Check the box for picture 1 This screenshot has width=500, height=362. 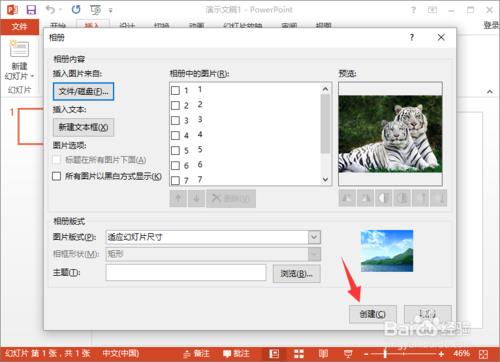tap(175, 90)
